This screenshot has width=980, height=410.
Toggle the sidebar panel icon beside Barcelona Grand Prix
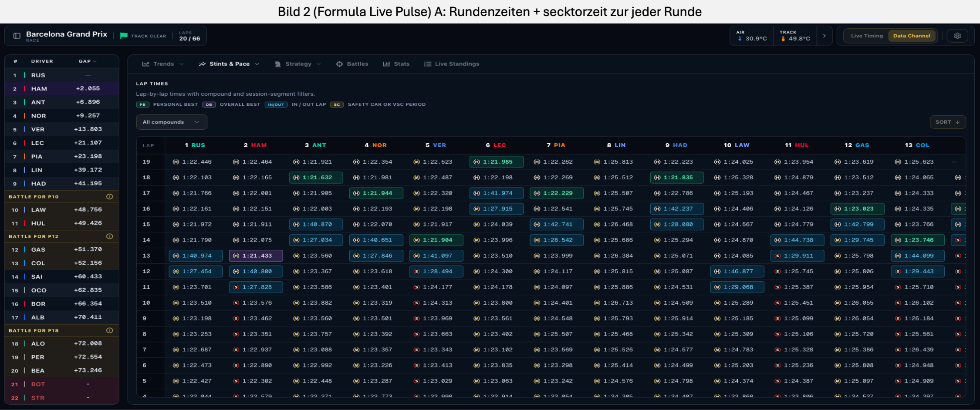pos(17,36)
